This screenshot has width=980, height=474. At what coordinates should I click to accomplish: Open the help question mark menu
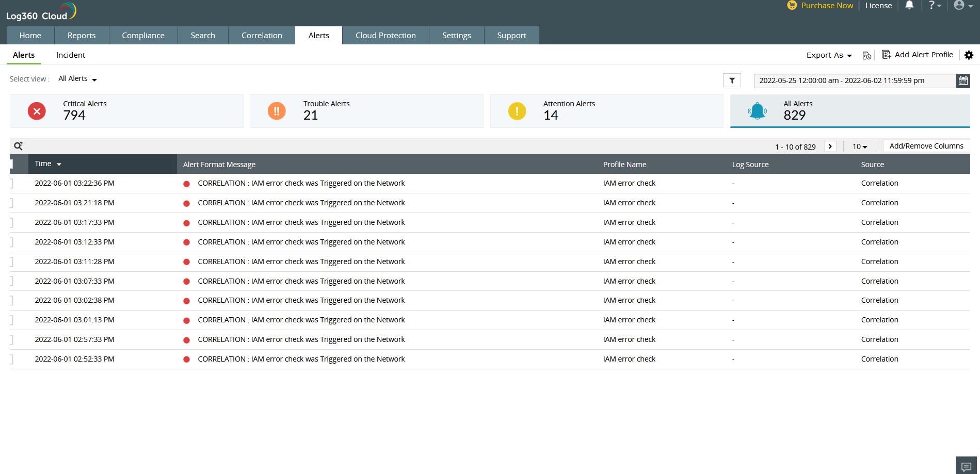(935, 6)
